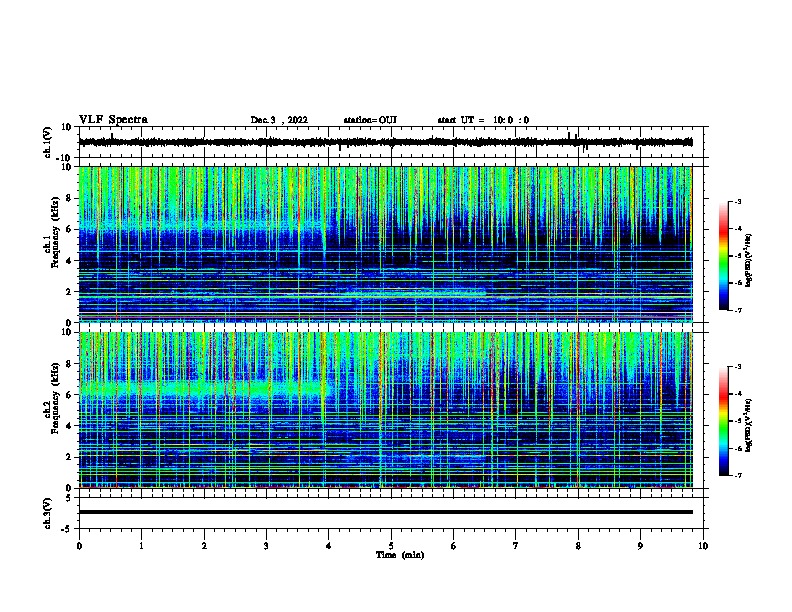
Task: Select the "start UT = 10:0 :0" text
Action: click(x=483, y=120)
